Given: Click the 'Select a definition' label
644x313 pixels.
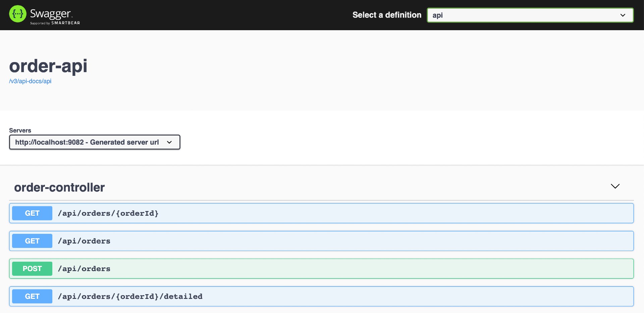Looking at the screenshot, I should (x=387, y=15).
